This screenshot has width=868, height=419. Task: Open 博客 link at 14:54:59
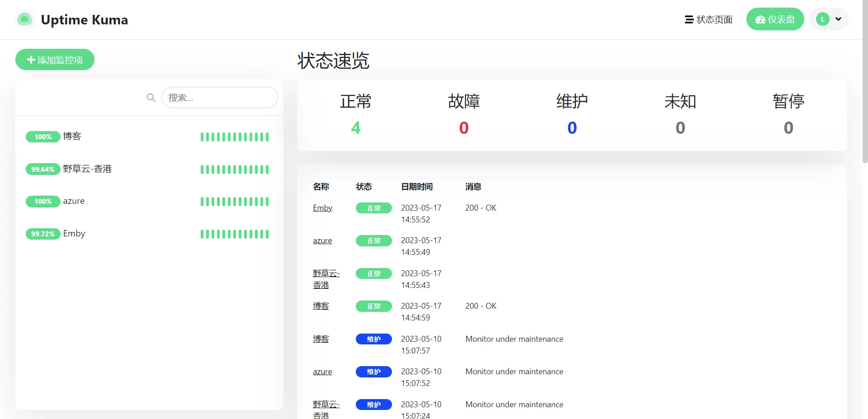tap(321, 306)
